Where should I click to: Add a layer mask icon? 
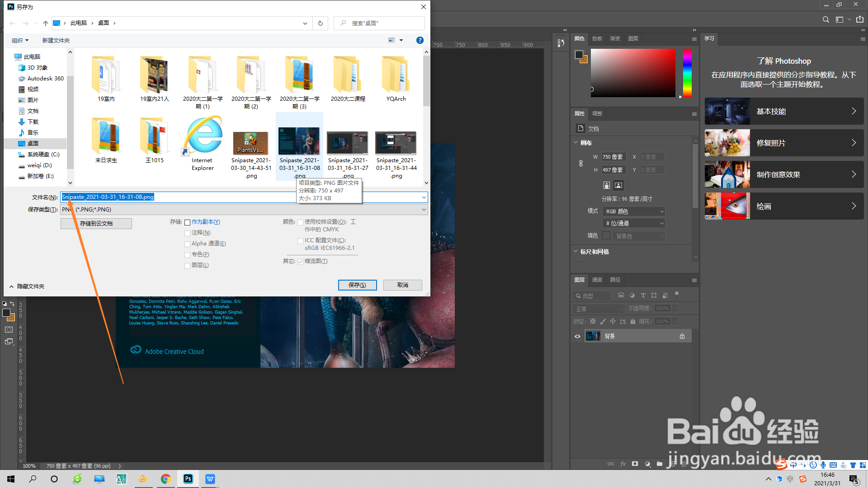click(635, 464)
